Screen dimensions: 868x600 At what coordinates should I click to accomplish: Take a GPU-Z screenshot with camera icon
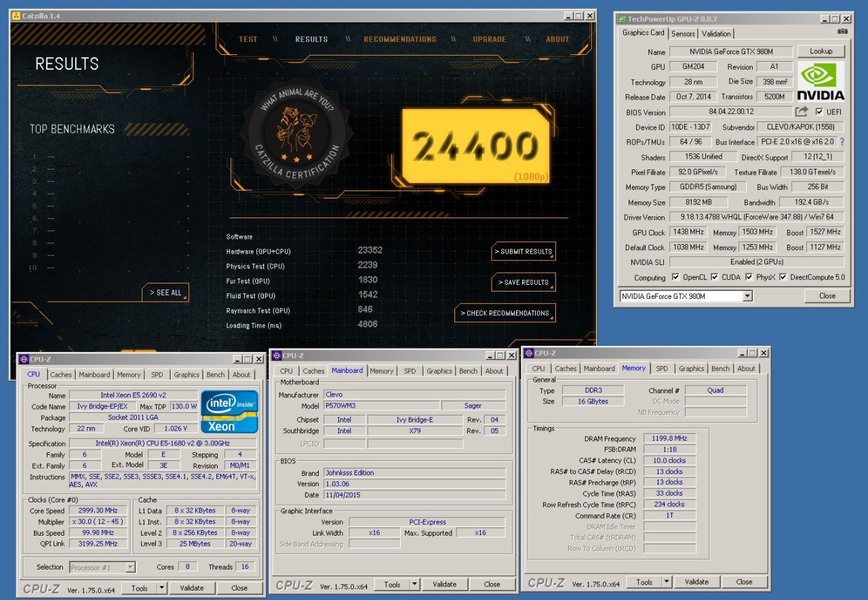842,31
